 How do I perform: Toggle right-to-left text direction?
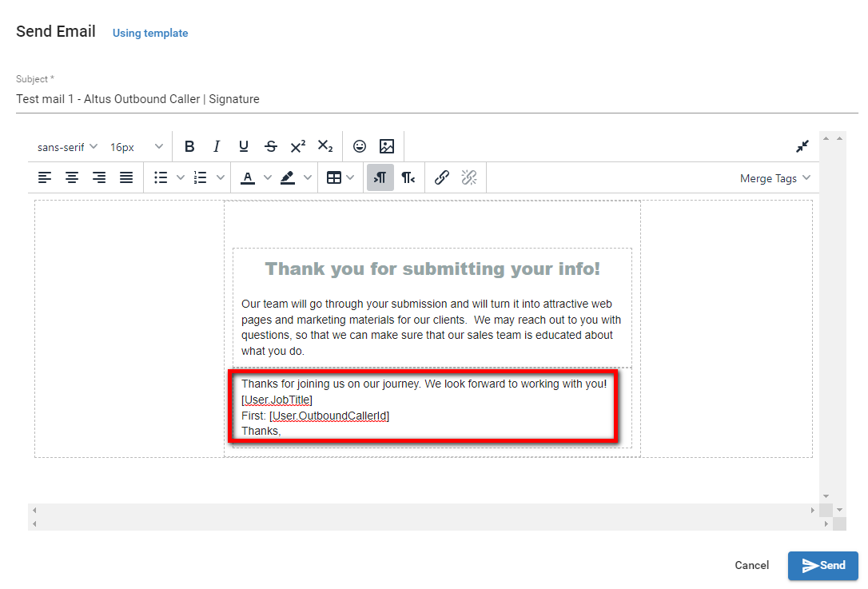pyautogui.click(x=408, y=177)
